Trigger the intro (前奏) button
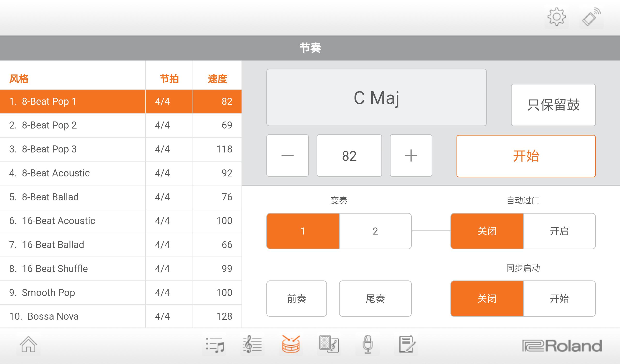Viewport: 620px width, 364px height. pyautogui.click(x=297, y=299)
